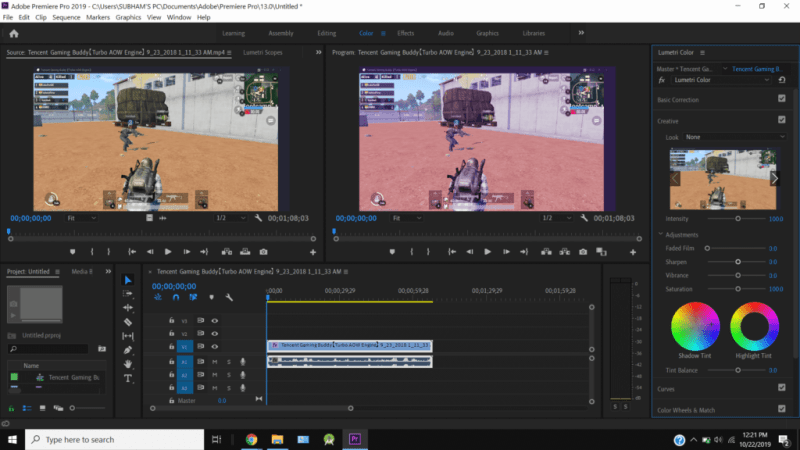Screen dimensions: 800x450
Task: Add marker in timeline header
Action: click(x=211, y=297)
